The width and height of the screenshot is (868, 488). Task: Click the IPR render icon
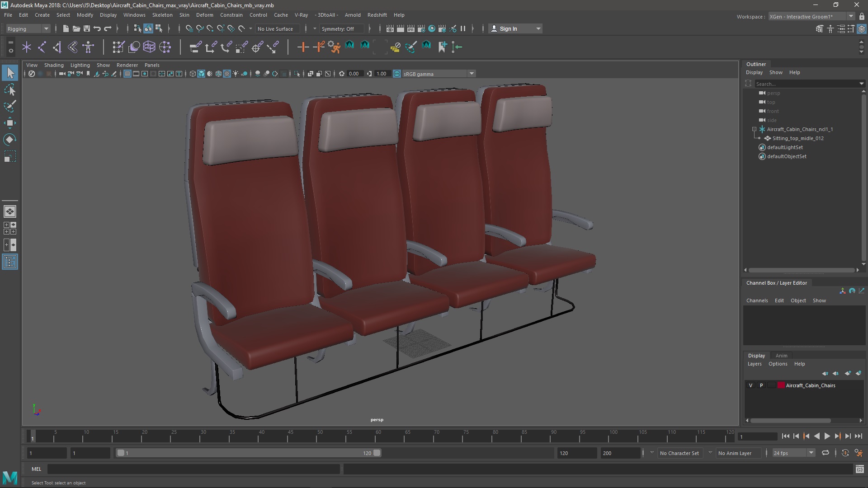point(411,28)
